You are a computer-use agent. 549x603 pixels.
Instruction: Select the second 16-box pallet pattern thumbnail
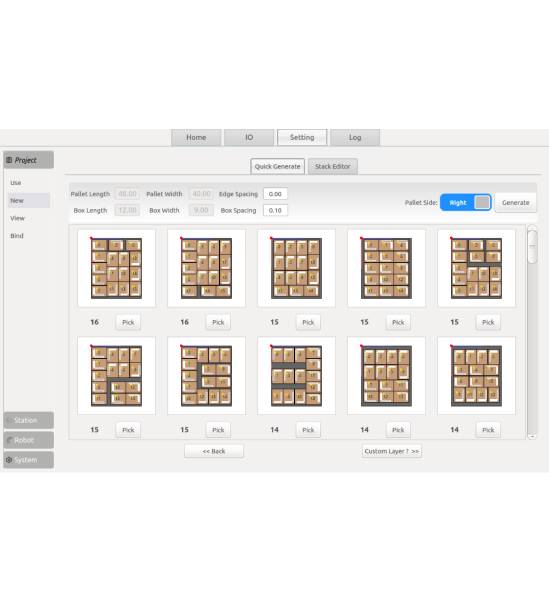206,268
